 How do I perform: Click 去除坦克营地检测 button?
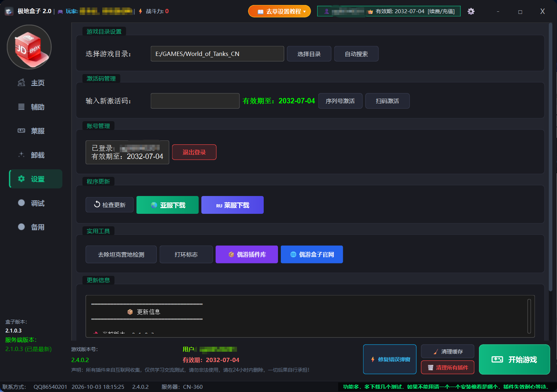tap(121, 254)
